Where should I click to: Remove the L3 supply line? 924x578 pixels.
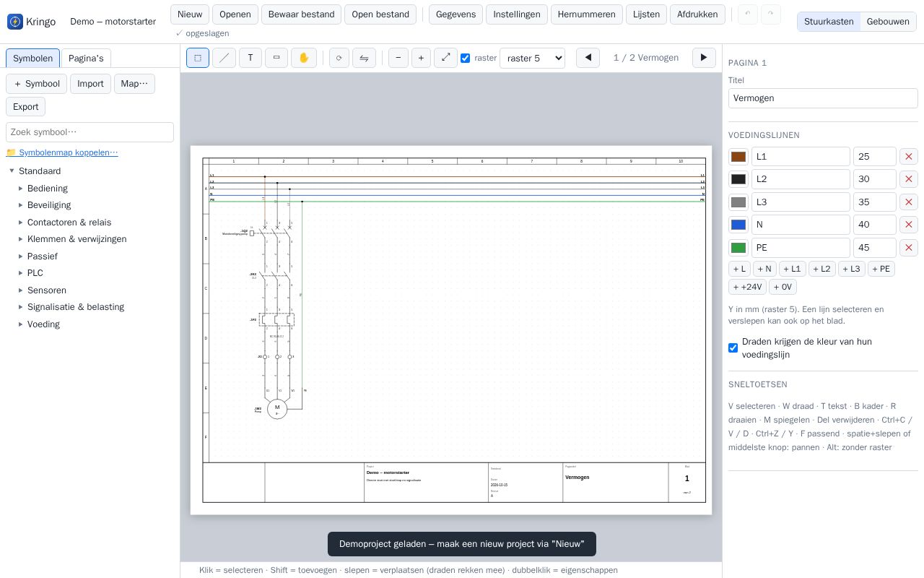909,202
